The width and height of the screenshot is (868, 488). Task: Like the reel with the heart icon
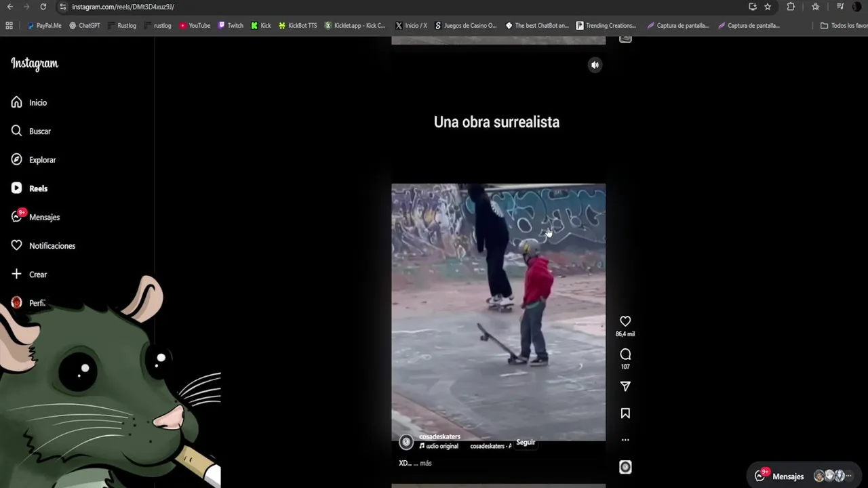625,321
